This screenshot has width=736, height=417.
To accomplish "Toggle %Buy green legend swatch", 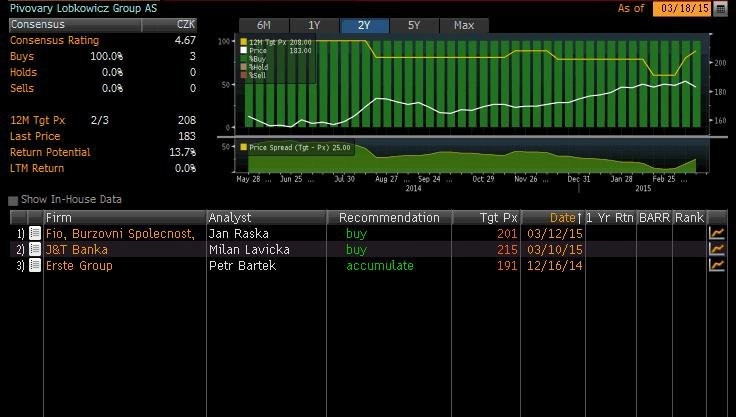I will (243, 59).
